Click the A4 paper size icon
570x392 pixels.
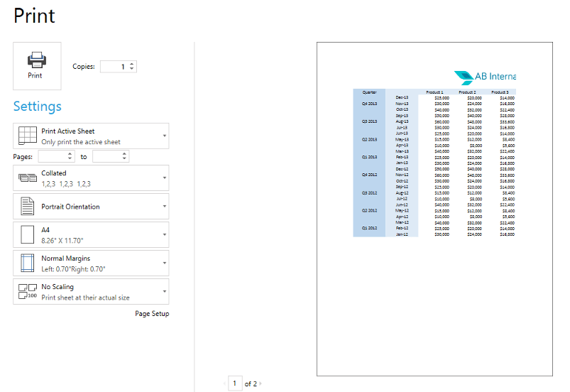point(28,234)
